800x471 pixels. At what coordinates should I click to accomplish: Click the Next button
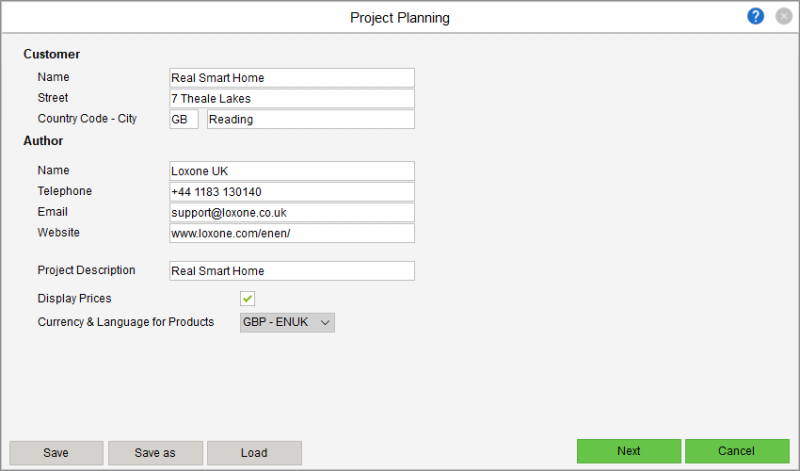point(628,451)
